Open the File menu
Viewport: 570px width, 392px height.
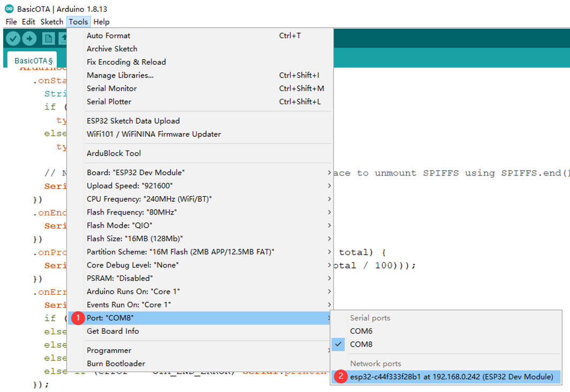tap(11, 22)
